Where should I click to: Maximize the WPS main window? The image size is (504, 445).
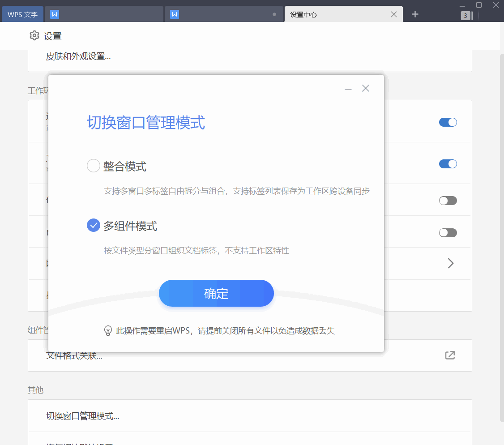click(478, 5)
